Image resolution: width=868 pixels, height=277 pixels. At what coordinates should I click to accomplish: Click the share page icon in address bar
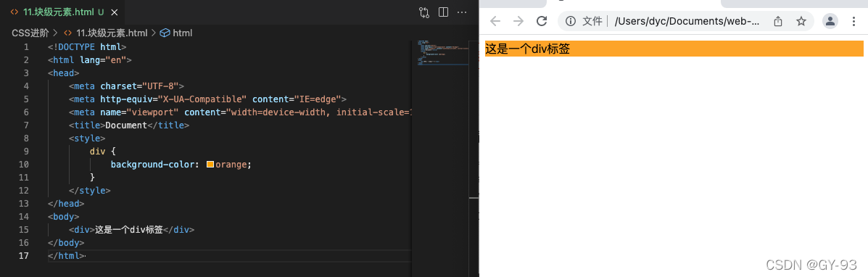pos(778,21)
